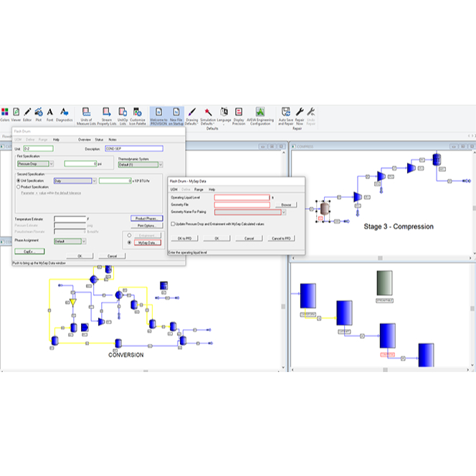476x476 pixels.
Task: Toggle Welcome to PRO/II on startup
Action: (x=158, y=116)
